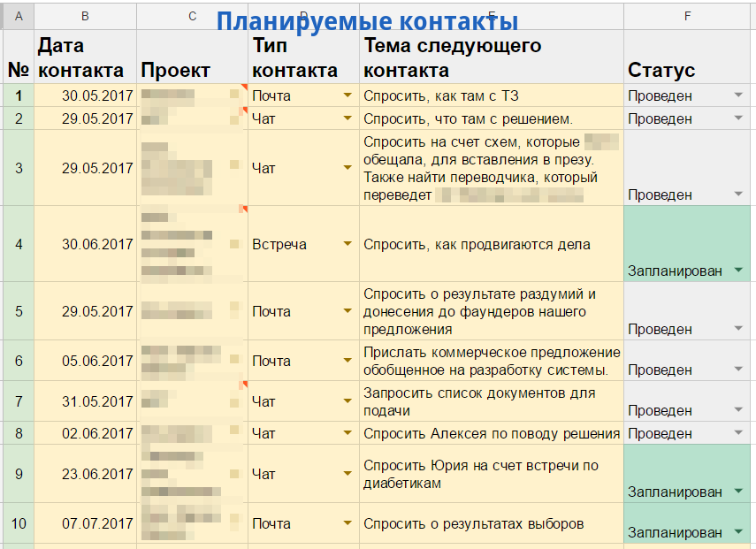The height and width of the screenshot is (549, 756).
Task: Open the "Запланирован" status dropdown in row 10
Action: (x=737, y=532)
